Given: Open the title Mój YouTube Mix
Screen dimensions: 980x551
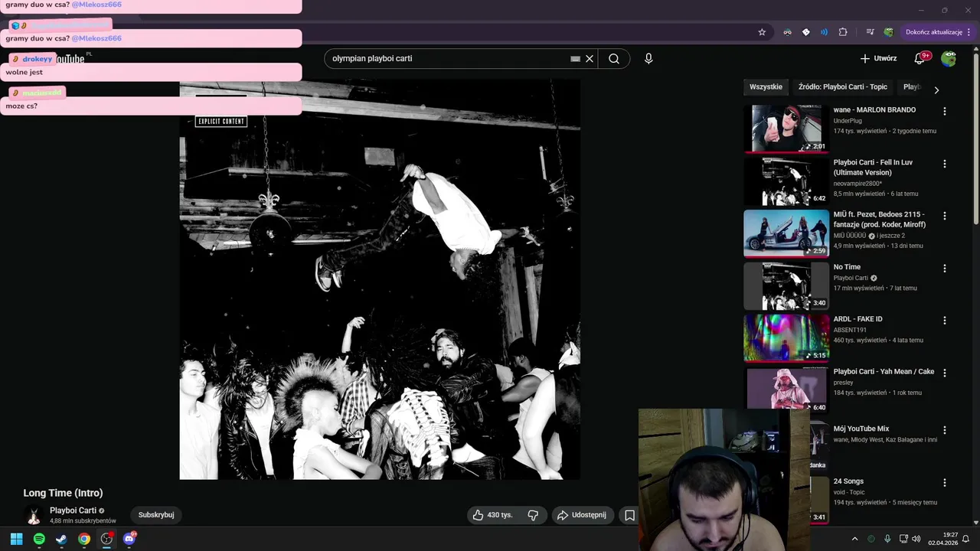Looking at the screenshot, I should [861, 429].
